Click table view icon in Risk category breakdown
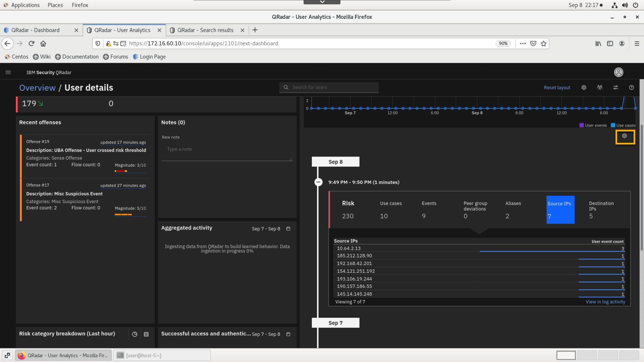The width and height of the screenshot is (644, 362). (146, 334)
